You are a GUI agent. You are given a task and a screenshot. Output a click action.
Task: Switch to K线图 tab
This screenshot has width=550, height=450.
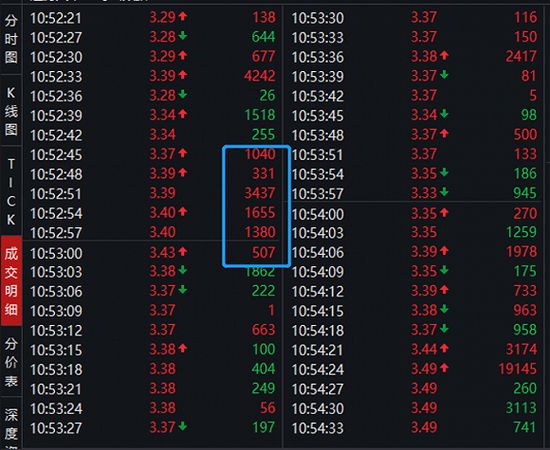pos(11,111)
